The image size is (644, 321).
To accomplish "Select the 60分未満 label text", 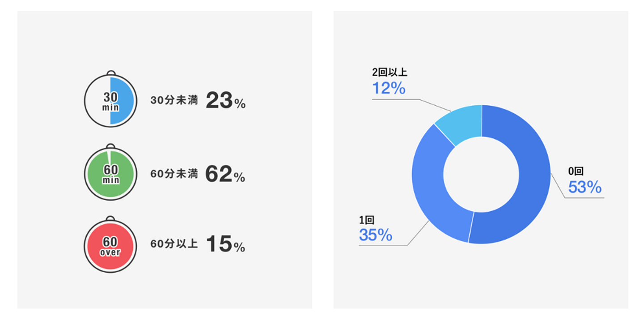I will (x=174, y=174).
